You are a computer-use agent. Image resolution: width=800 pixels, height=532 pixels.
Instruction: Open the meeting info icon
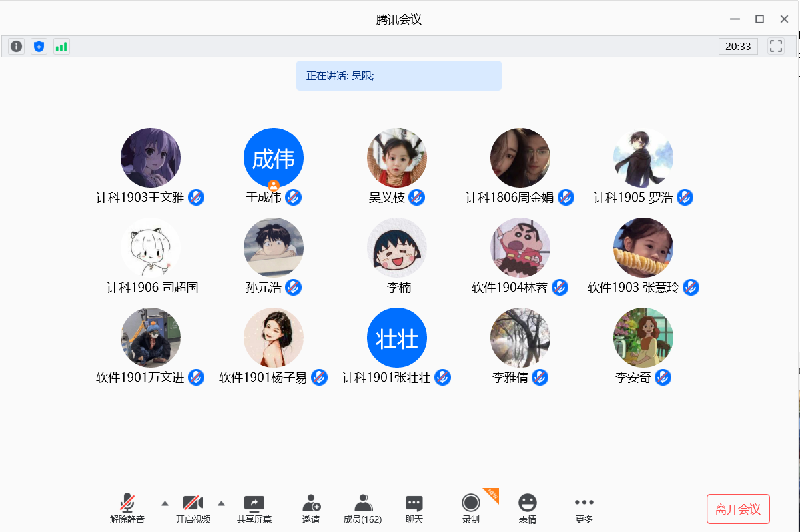(x=15, y=46)
